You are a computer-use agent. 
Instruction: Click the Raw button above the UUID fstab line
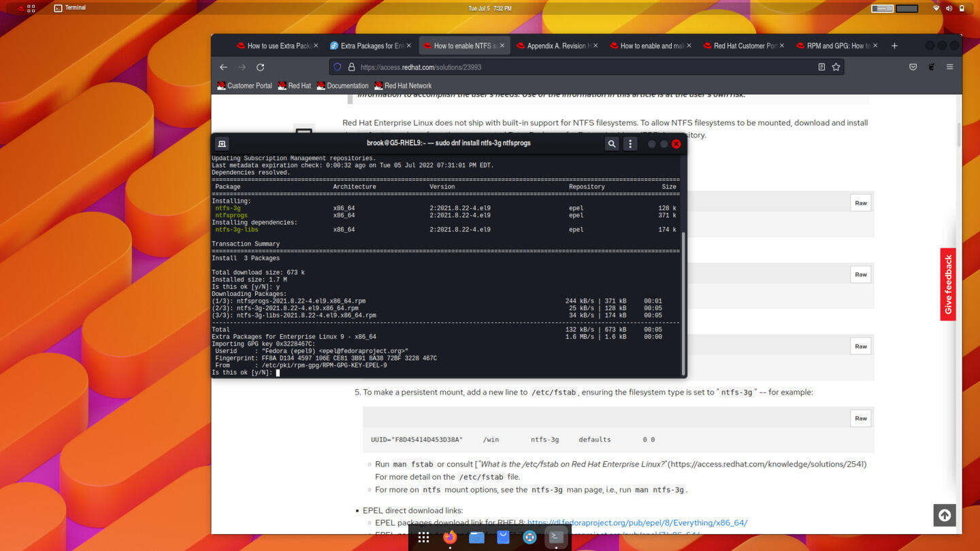click(861, 418)
